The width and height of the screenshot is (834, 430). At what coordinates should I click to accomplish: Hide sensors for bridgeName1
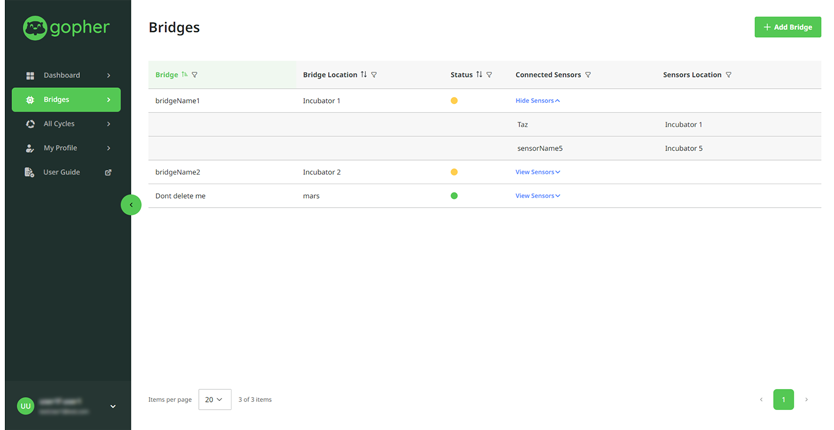tap(537, 101)
